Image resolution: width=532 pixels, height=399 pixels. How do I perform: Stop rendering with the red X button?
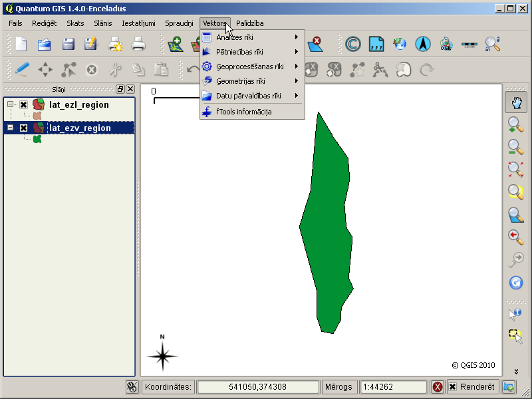pyautogui.click(x=438, y=387)
